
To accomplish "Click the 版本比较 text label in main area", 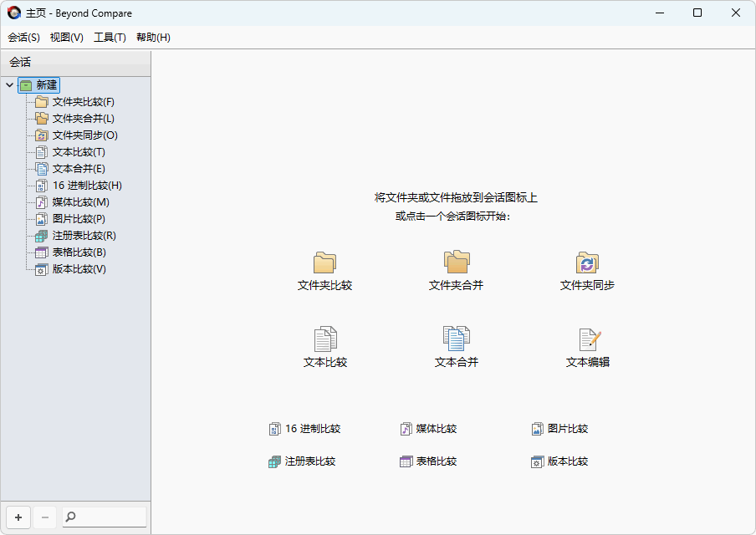I will (x=568, y=461).
